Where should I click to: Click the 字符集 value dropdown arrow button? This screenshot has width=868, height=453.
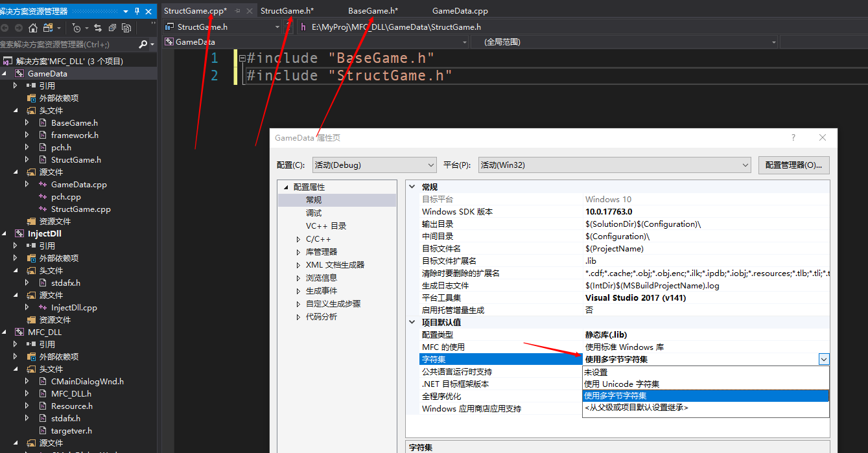point(823,359)
